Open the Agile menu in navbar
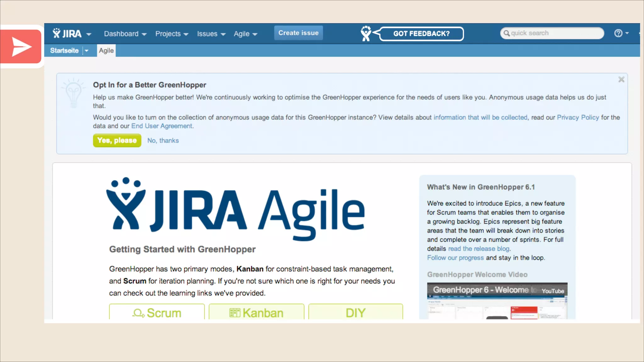Screen dimensions: 644x362 (x=245, y=34)
